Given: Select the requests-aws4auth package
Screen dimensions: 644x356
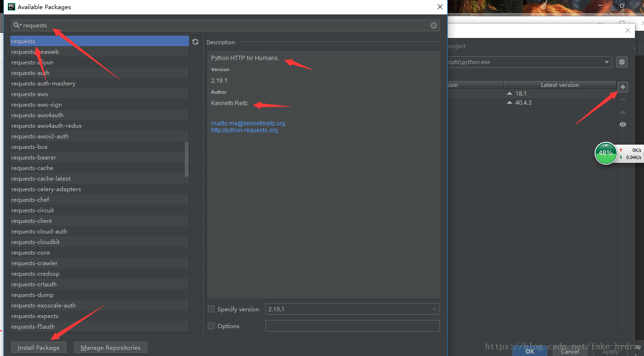Looking at the screenshot, I should [x=99, y=115].
